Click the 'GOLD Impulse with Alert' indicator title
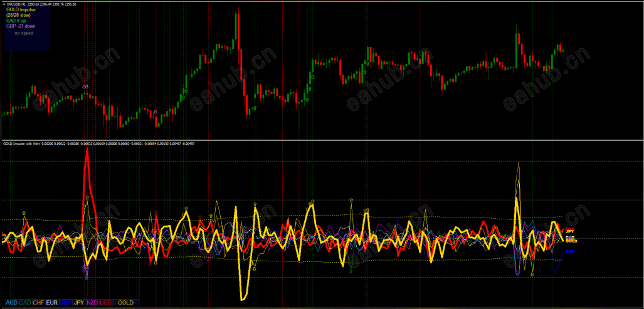The height and width of the screenshot is (309, 644). pyautogui.click(x=21, y=144)
